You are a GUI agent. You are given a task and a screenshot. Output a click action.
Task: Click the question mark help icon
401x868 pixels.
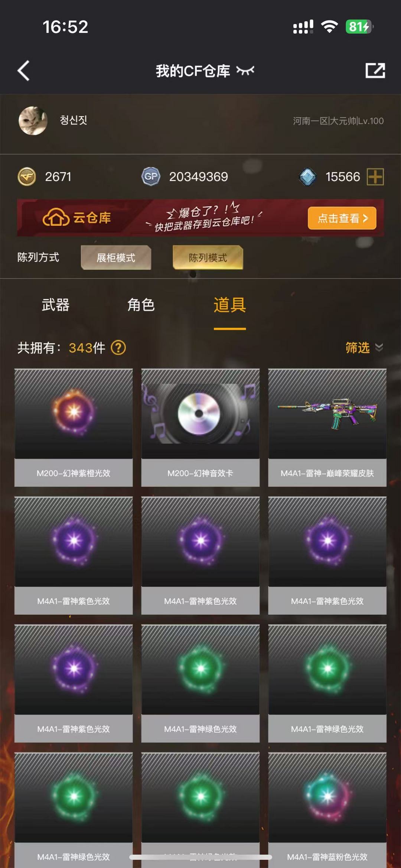118,348
